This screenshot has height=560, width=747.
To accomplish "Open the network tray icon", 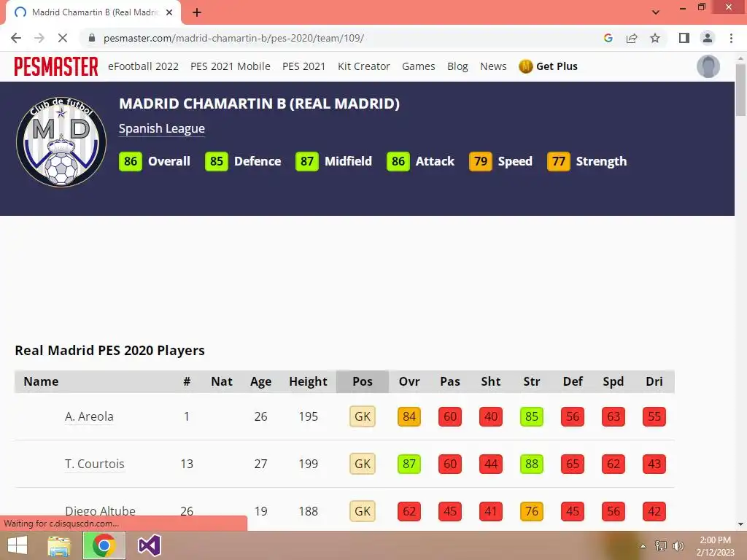I will pos(661,545).
